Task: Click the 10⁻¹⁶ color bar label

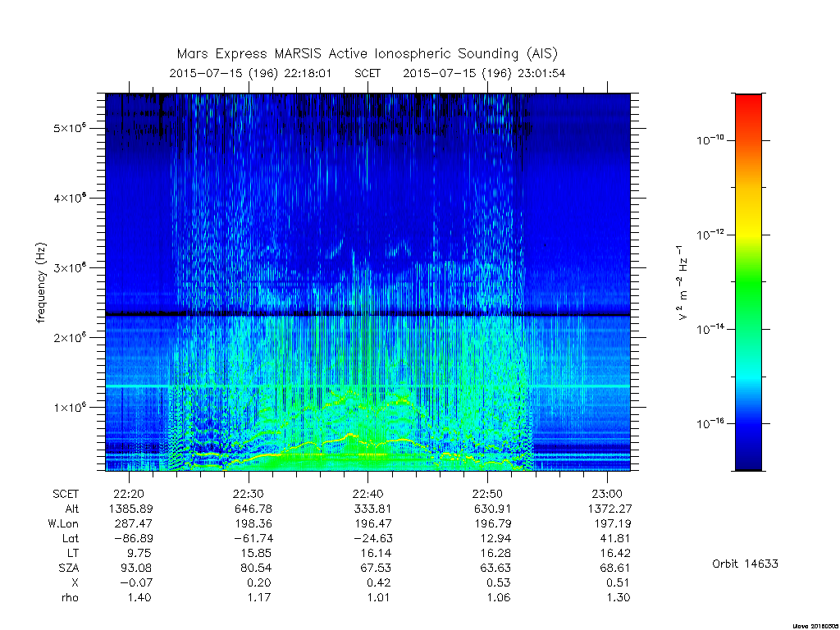Action: point(710,424)
